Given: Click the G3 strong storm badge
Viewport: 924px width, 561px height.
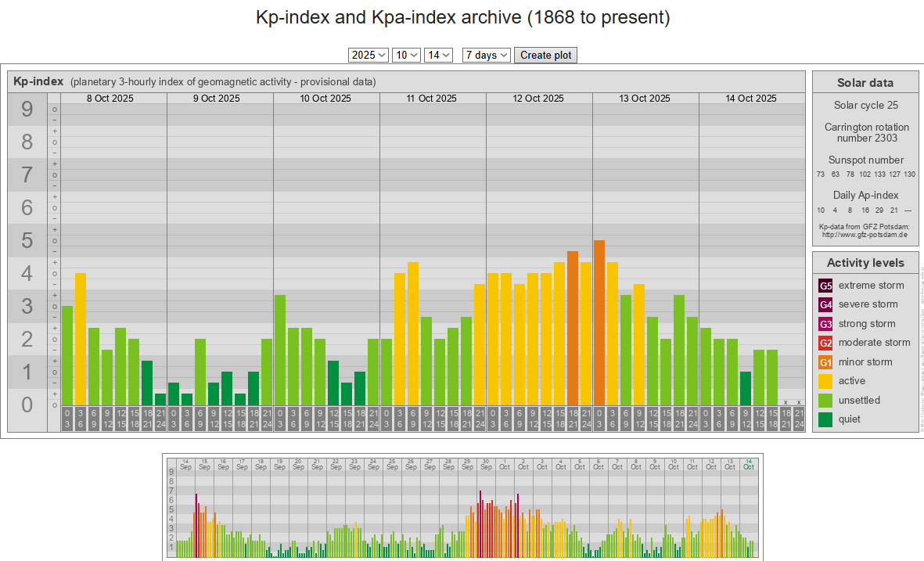Looking at the screenshot, I should (x=825, y=324).
